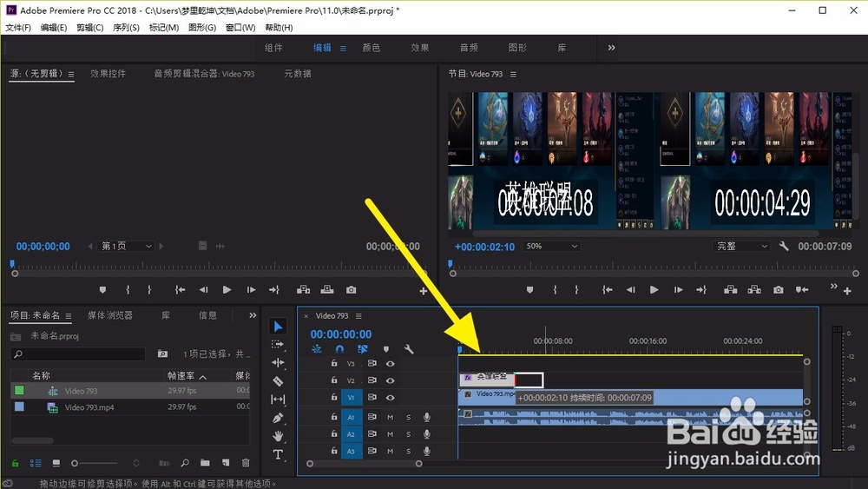Open Program monitor panel menu
Image resolution: width=868 pixels, height=489 pixels.
(x=513, y=74)
